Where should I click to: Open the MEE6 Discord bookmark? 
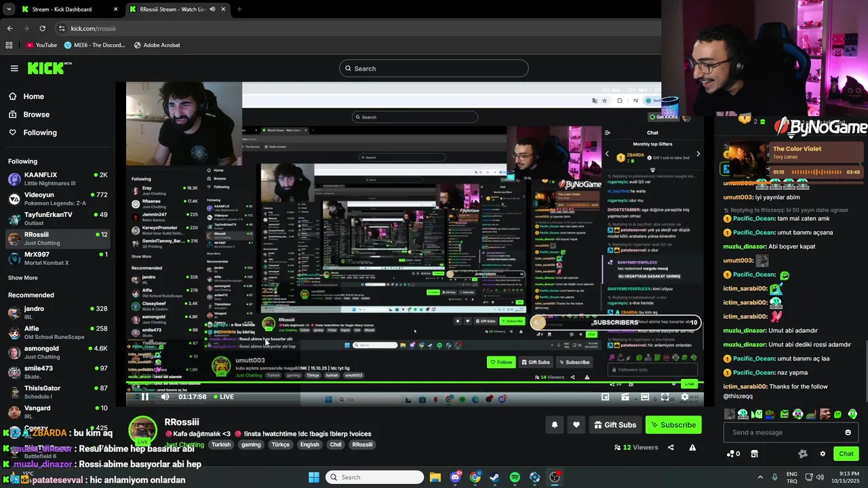95,45
